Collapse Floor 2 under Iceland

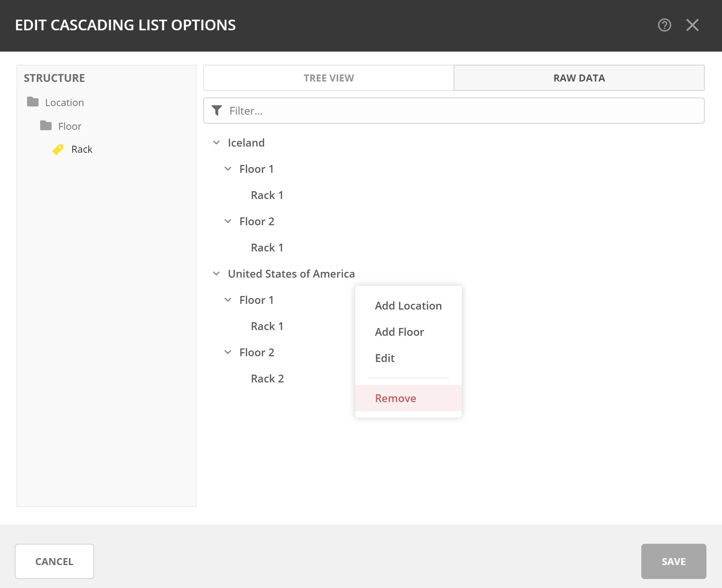pos(228,222)
